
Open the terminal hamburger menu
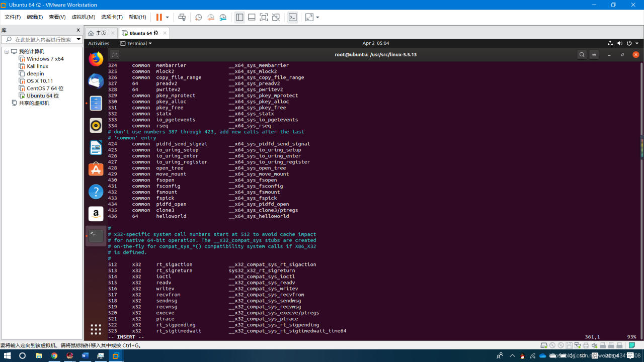pyautogui.click(x=594, y=55)
